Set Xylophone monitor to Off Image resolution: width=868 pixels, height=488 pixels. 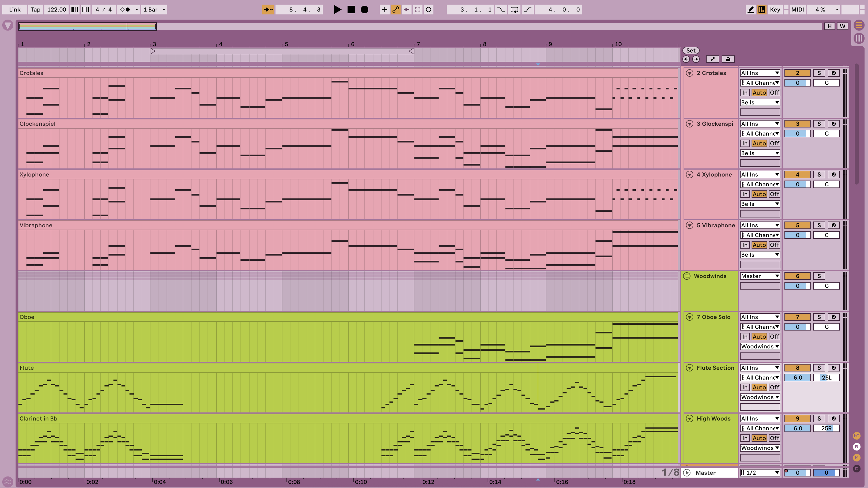coord(774,194)
